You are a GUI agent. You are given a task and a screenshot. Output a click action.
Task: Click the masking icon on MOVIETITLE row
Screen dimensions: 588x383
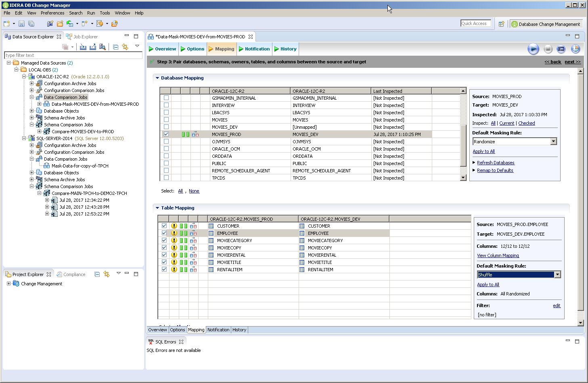(193, 262)
